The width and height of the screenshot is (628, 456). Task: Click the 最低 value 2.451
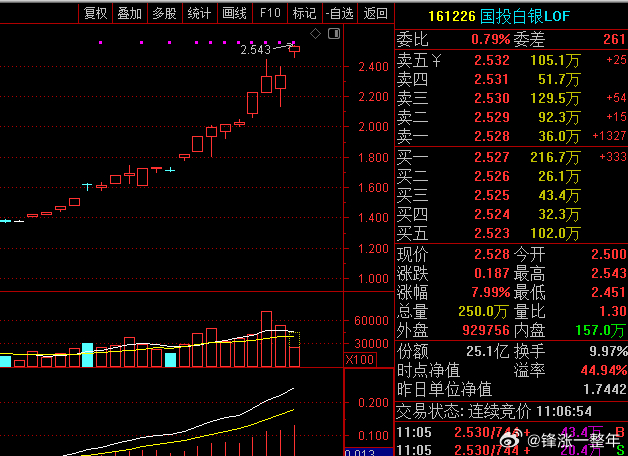click(x=609, y=292)
